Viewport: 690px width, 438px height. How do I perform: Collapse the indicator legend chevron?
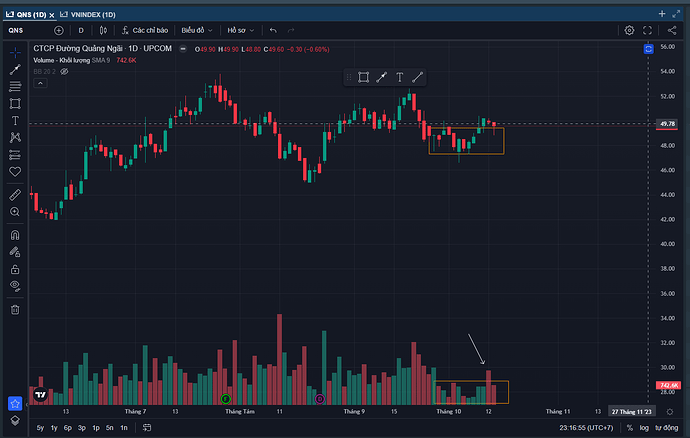(39, 86)
